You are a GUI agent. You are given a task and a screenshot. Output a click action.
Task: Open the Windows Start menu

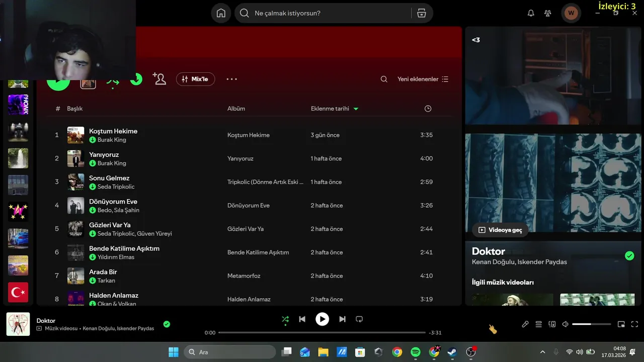coord(173,352)
